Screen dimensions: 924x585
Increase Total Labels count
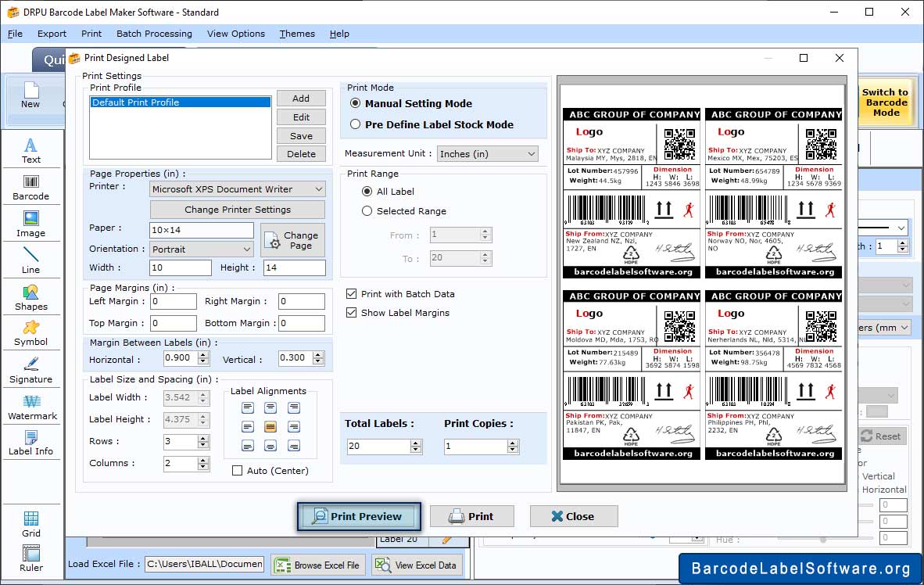coord(416,443)
